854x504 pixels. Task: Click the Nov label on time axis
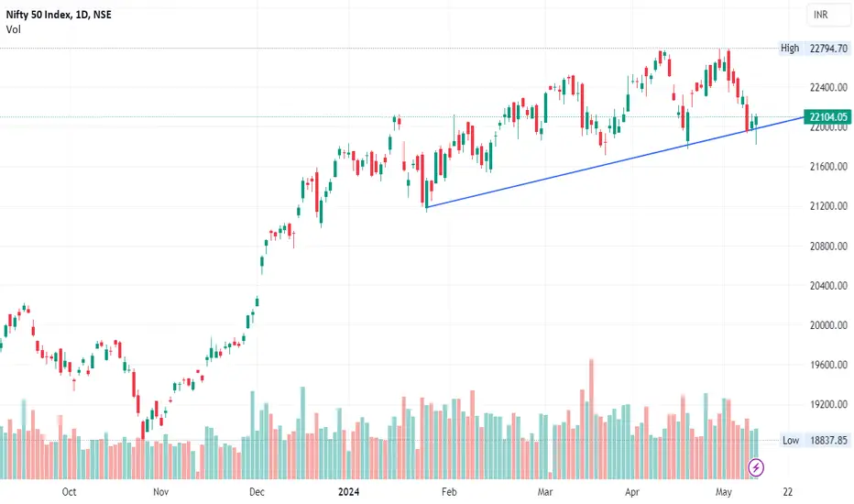[160, 492]
